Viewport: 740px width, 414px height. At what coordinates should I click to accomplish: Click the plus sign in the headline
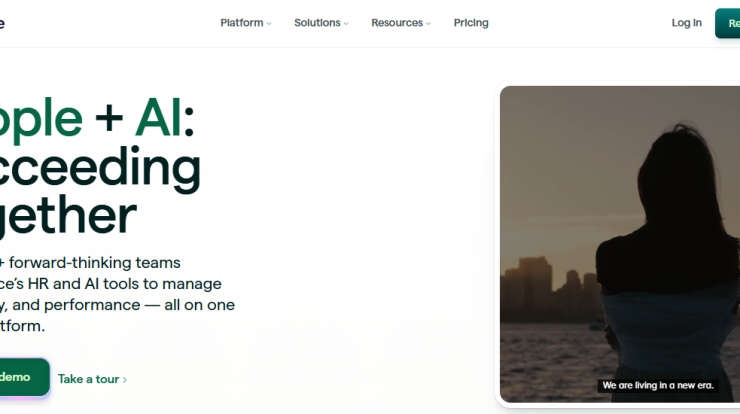point(109,119)
